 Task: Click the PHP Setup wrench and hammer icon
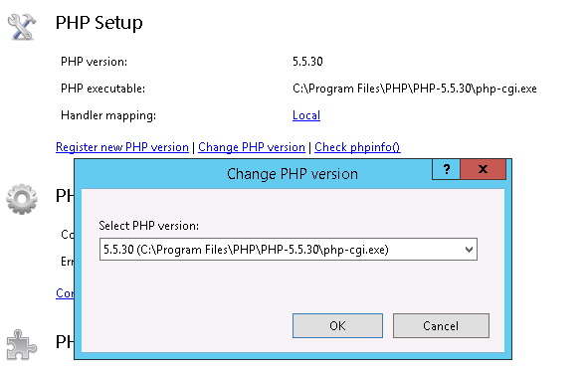[x=22, y=26]
